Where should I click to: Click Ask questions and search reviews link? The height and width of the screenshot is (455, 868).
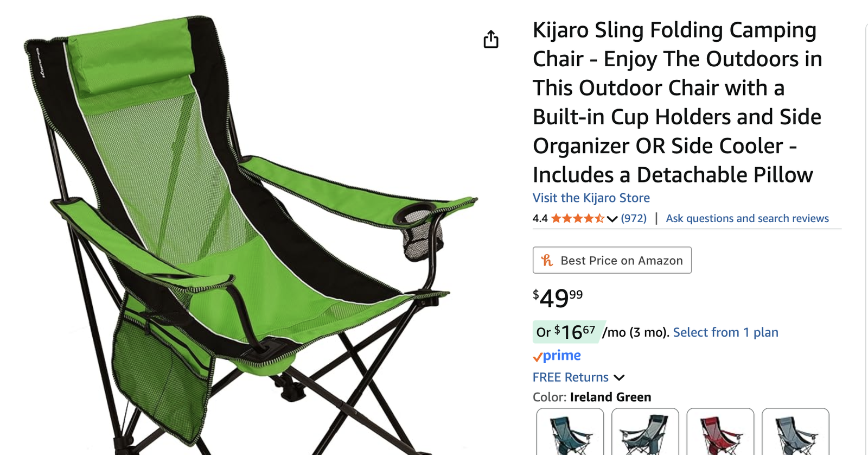pyautogui.click(x=747, y=218)
